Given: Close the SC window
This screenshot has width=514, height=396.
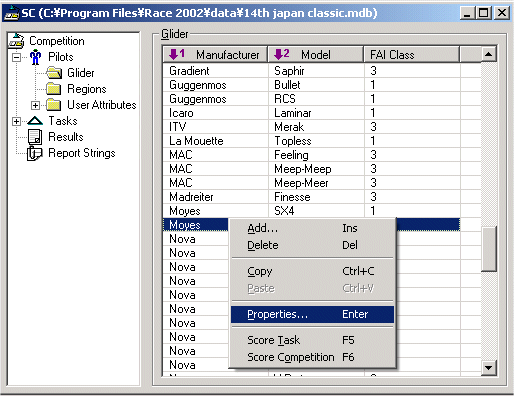Looking at the screenshot, I should (502, 13).
